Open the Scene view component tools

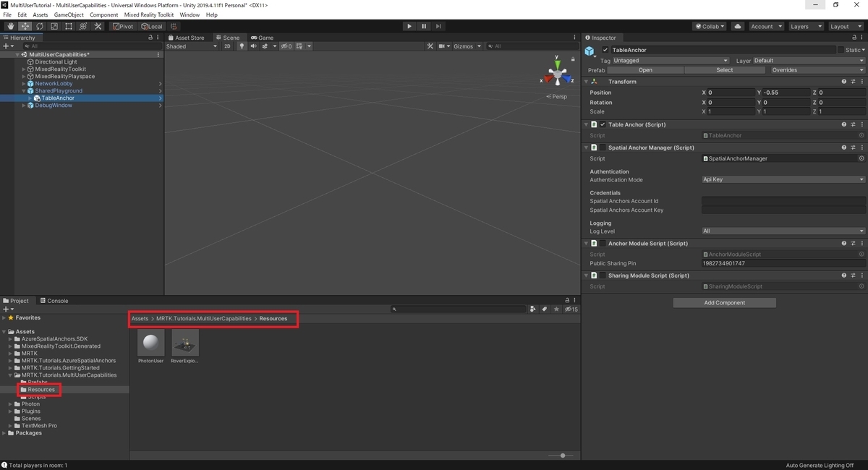pos(430,46)
